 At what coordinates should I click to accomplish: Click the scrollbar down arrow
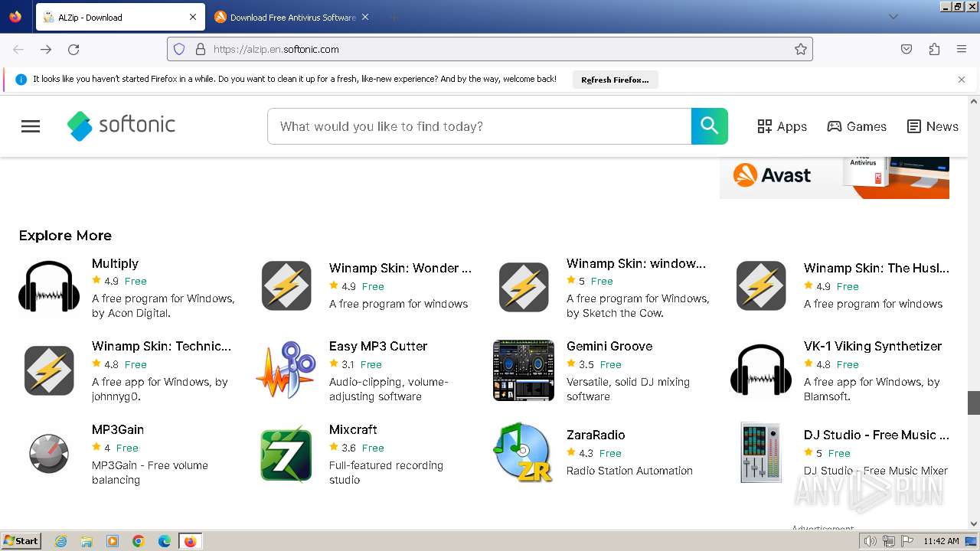coord(974,524)
